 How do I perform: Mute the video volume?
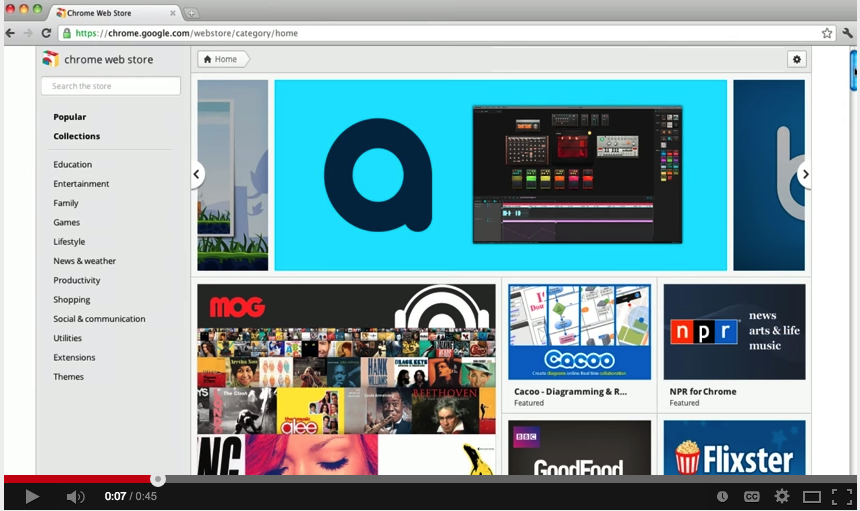(75, 497)
